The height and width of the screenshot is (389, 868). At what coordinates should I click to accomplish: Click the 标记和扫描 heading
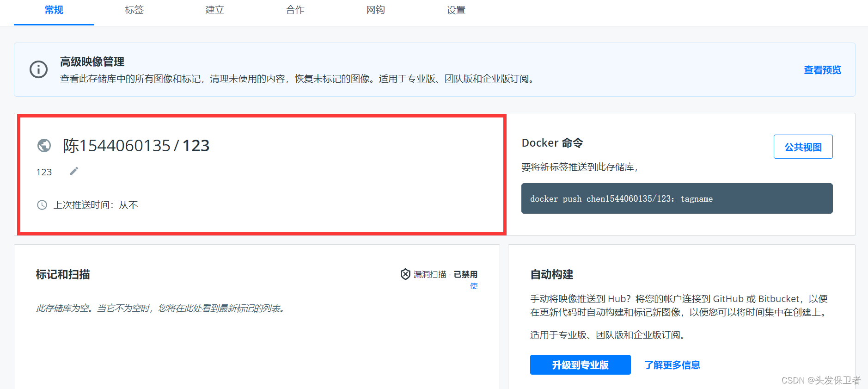coord(63,274)
